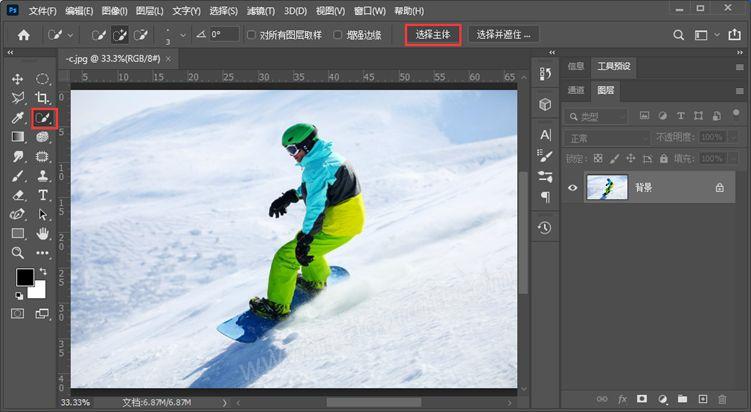Select the Horizontal Type tool
The height and width of the screenshot is (412, 751).
(43, 195)
